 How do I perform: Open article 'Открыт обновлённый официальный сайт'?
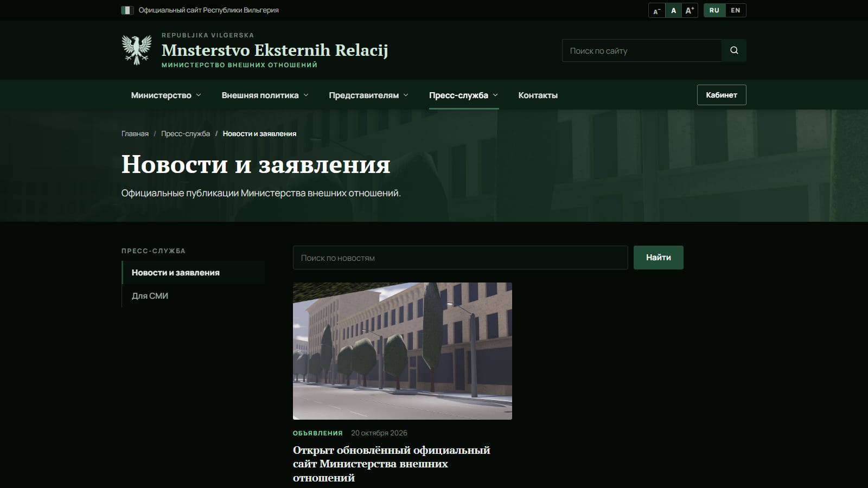point(391,464)
